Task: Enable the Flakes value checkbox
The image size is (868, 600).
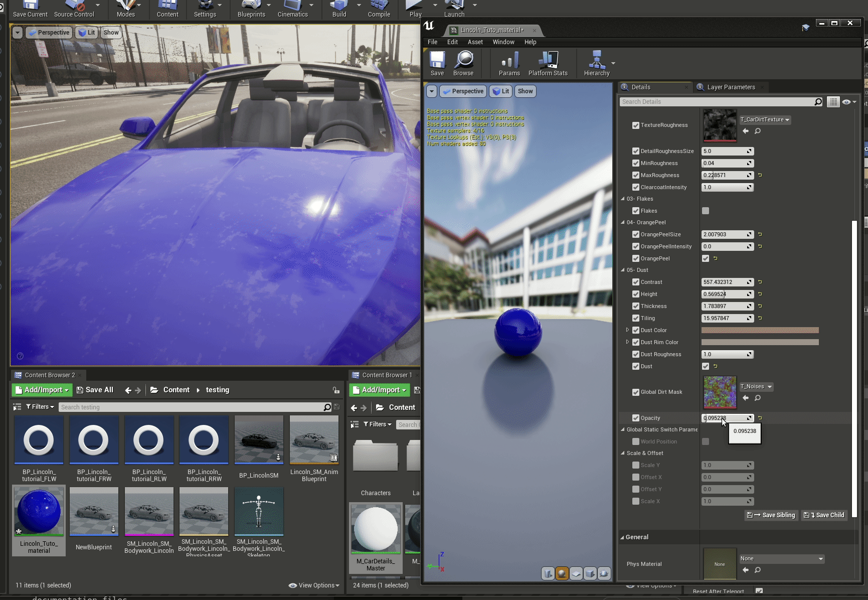Action: [x=706, y=211]
